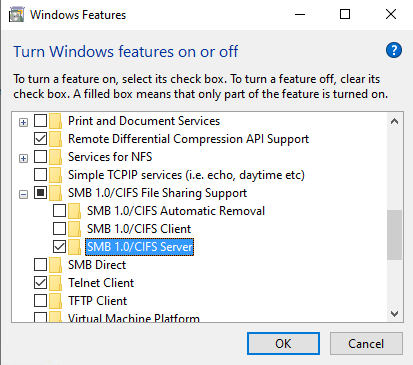The height and width of the screenshot is (365, 413).
Task: Enable Print and Document Services checkbox
Action: click(x=40, y=121)
